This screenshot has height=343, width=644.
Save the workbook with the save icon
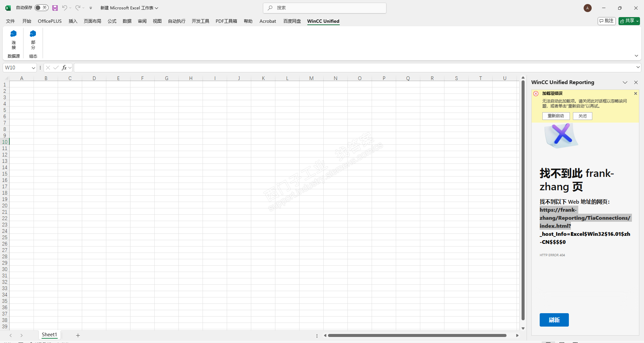55,8
